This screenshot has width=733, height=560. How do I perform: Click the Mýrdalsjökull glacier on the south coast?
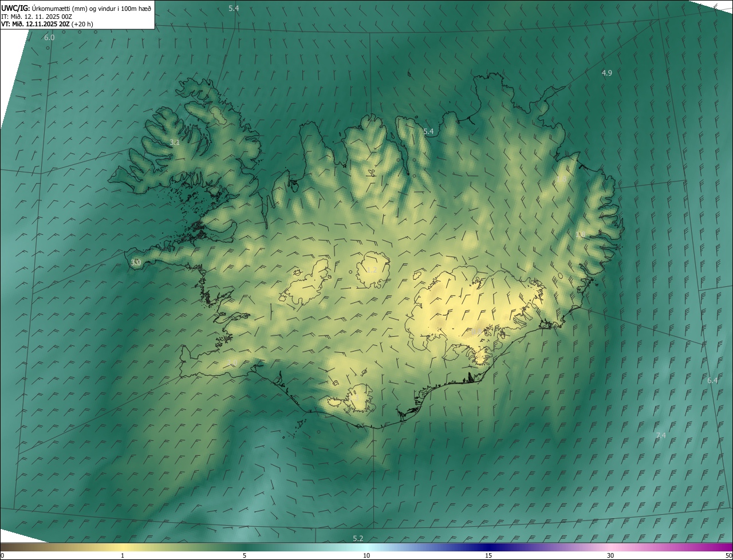(x=360, y=397)
